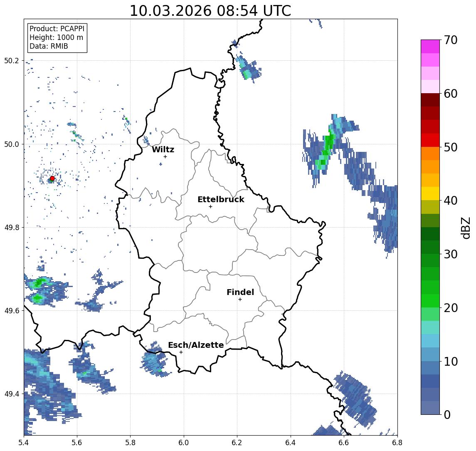Image resolution: width=476 pixels, height=451 pixels.
Task: Click the yellow swatch just above 40
Action: click(x=430, y=193)
